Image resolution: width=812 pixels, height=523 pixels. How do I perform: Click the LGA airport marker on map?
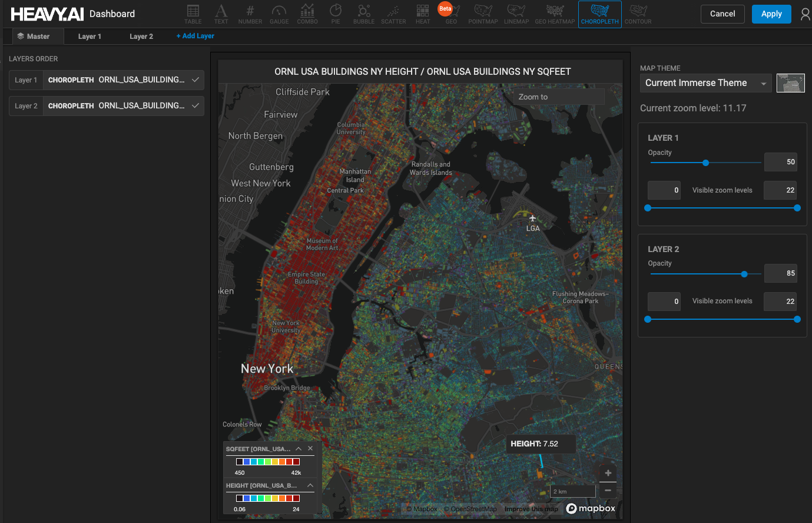tap(532, 219)
